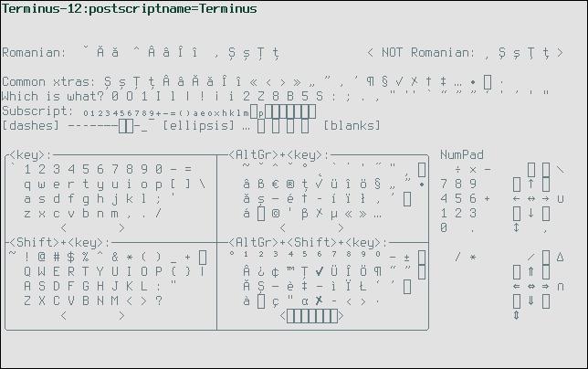588x369 pixels.
Task: Select the registered trademark ® glyph
Action: [289, 184]
